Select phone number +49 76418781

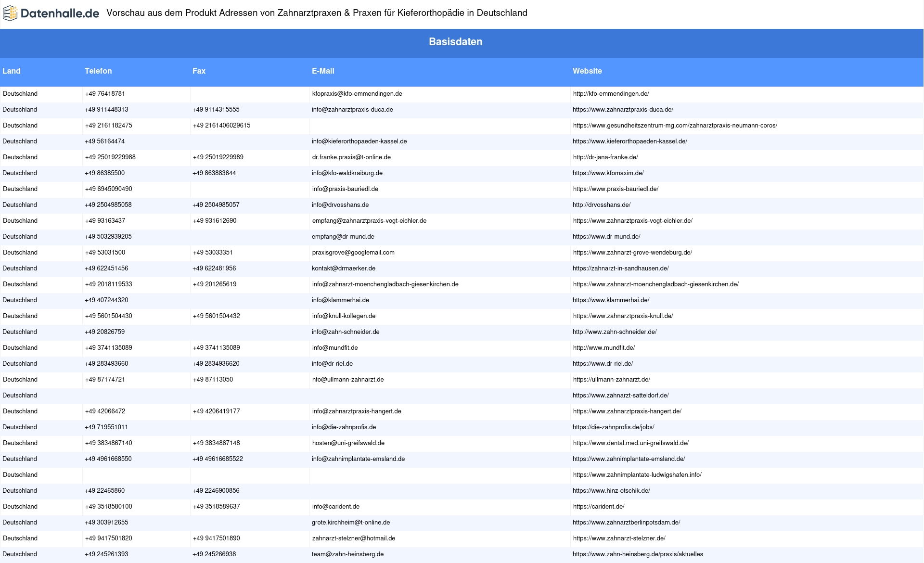click(105, 94)
